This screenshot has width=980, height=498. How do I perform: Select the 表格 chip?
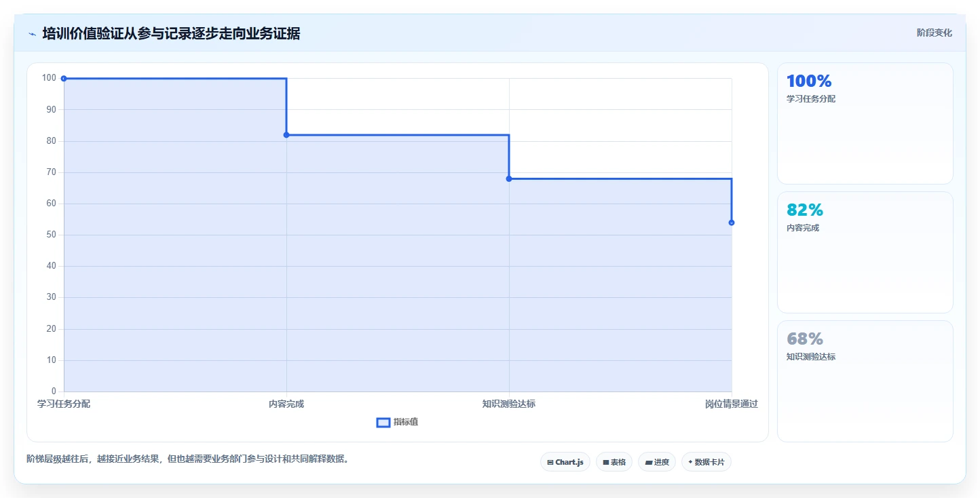[614, 462]
